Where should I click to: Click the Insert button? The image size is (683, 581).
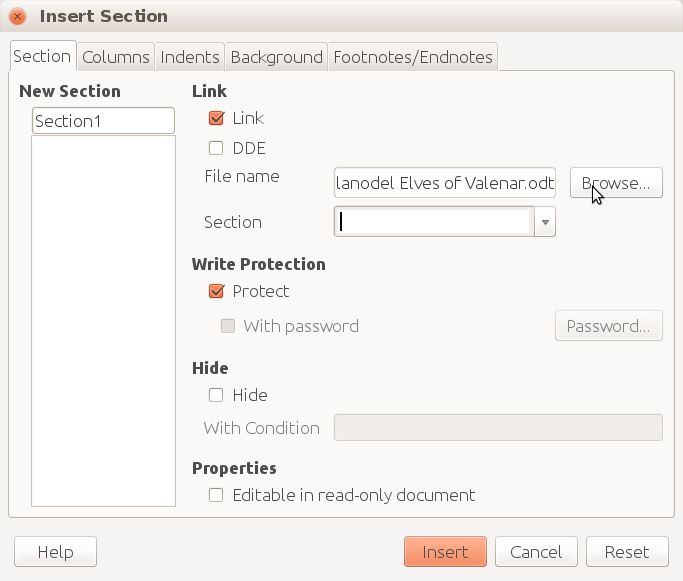pyautogui.click(x=445, y=552)
